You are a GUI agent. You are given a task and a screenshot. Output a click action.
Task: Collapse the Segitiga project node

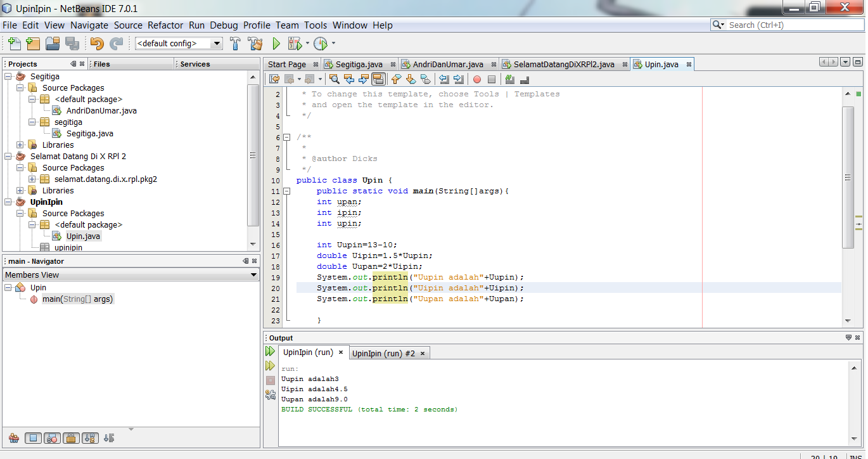click(x=9, y=76)
